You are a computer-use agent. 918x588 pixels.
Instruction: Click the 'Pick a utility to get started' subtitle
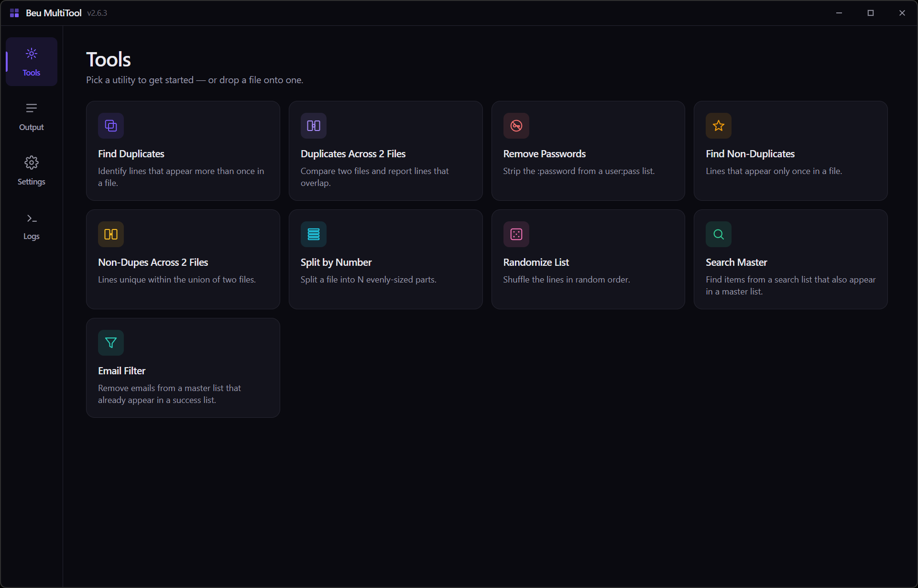(195, 80)
